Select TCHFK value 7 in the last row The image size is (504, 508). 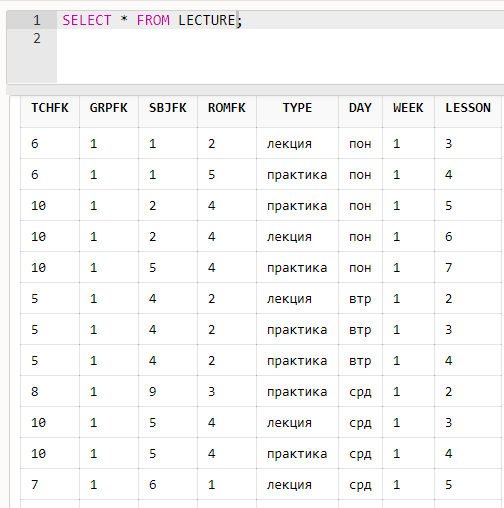[x=35, y=485]
